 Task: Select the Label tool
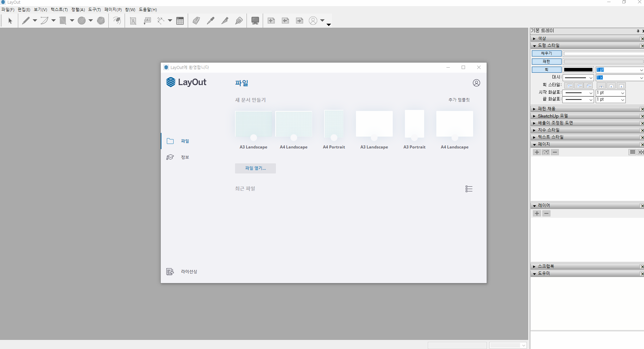point(147,21)
